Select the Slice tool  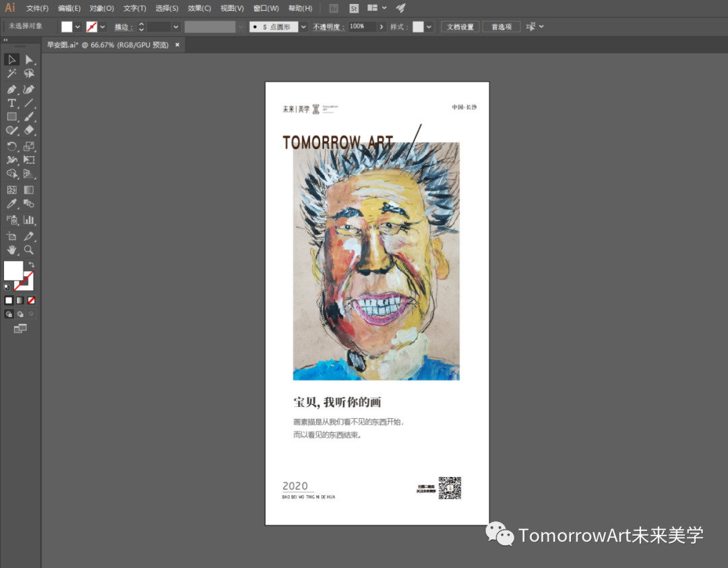29,236
